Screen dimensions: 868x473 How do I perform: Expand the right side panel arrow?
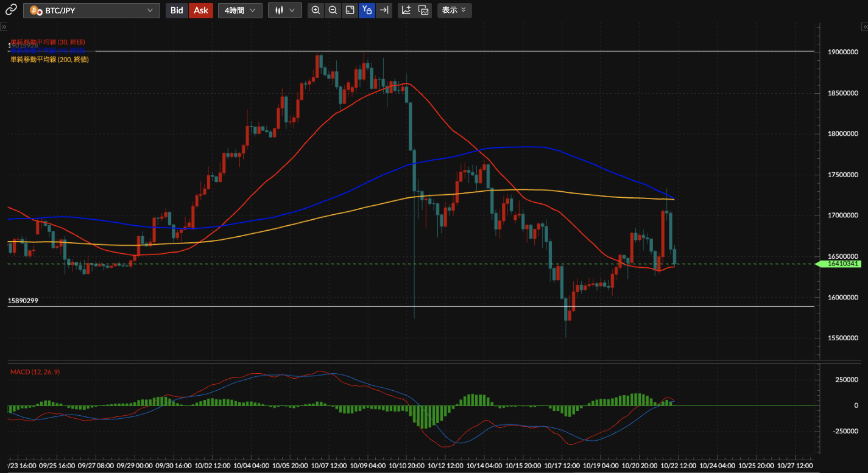864,27
